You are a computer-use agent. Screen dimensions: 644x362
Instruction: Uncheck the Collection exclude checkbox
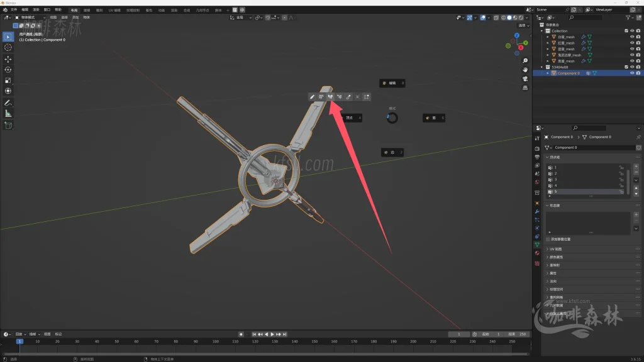(x=626, y=31)
